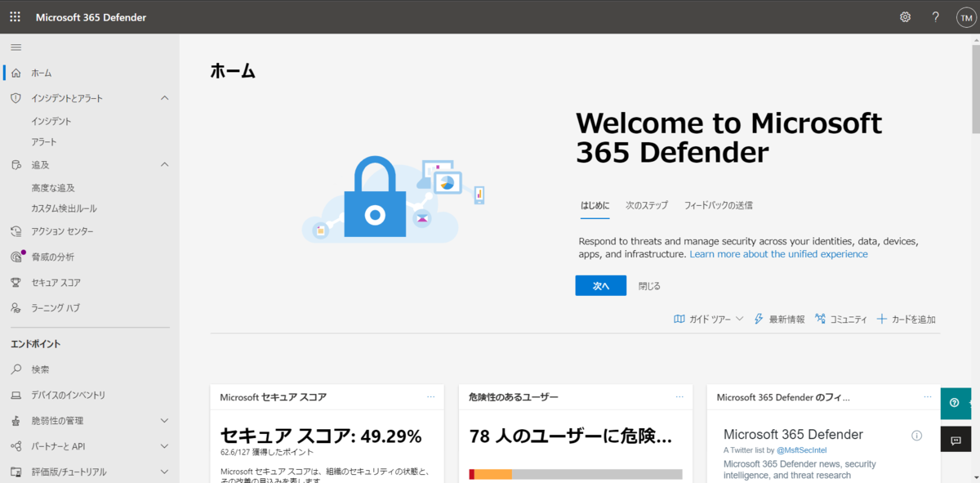
Task: Click the コミュニティ icon
Action: [821, 319]
